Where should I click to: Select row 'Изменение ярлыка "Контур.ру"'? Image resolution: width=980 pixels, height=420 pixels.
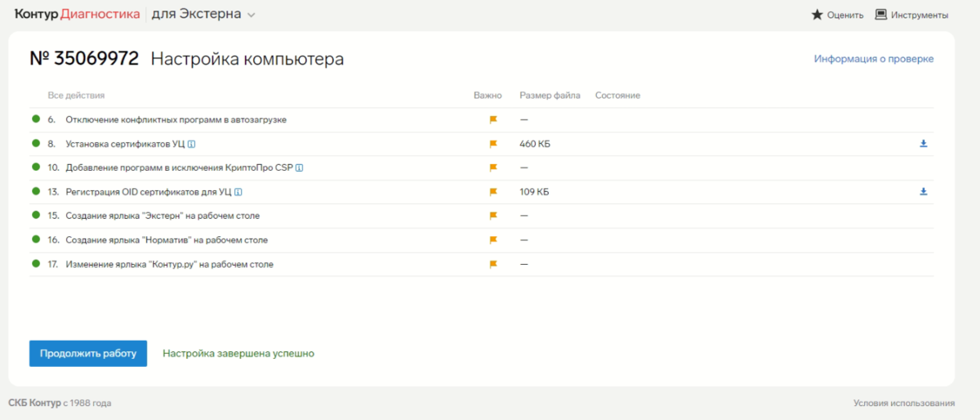(x=482, y=264)
